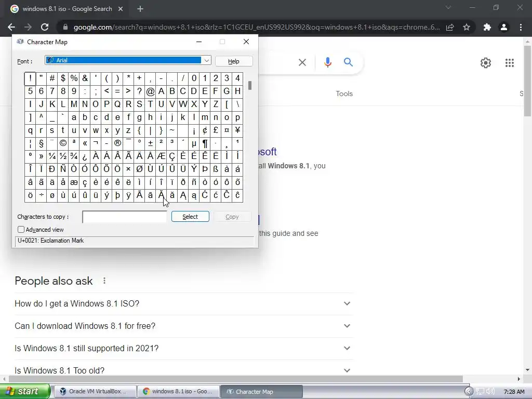Screen dimensions: 532x399
Task: Select the ½ fraction character cell
Action: pos(63,156)
